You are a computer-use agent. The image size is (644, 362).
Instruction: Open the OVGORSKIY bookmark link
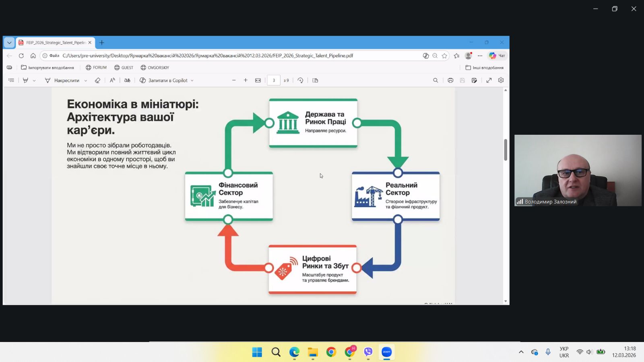(x=155, y=68)
